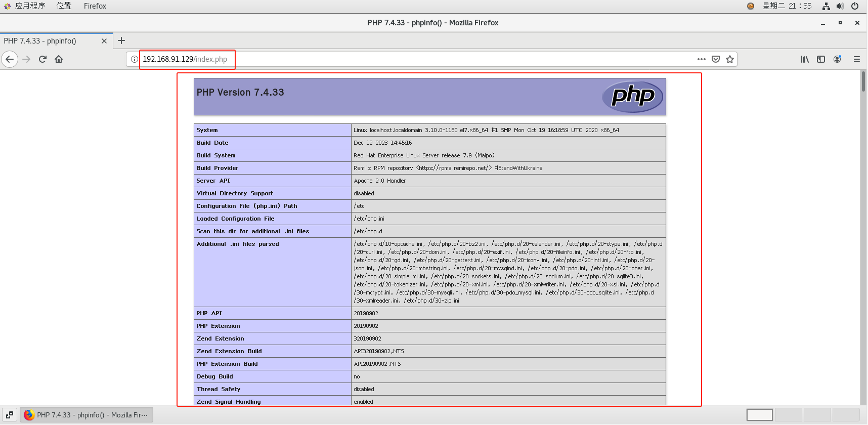Click the PHP logo in header
The height and width of the screenshot is (425, 868).
coord(632,97)
